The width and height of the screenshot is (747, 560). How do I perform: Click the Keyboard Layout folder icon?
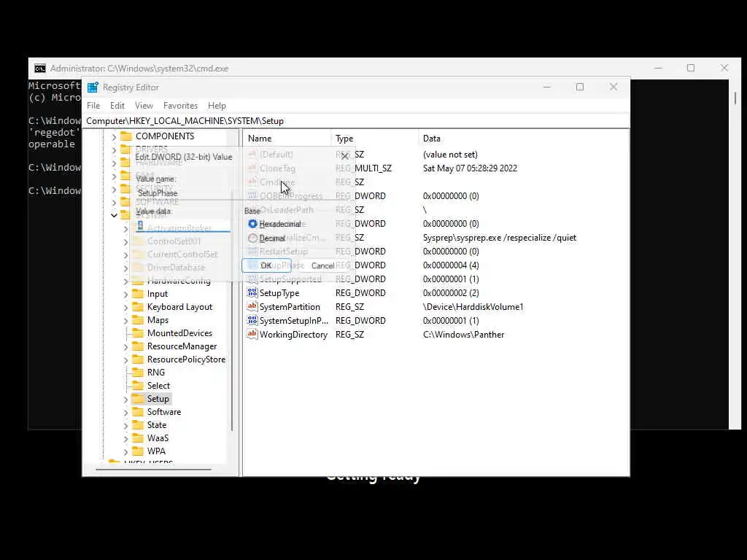(138, 307)
